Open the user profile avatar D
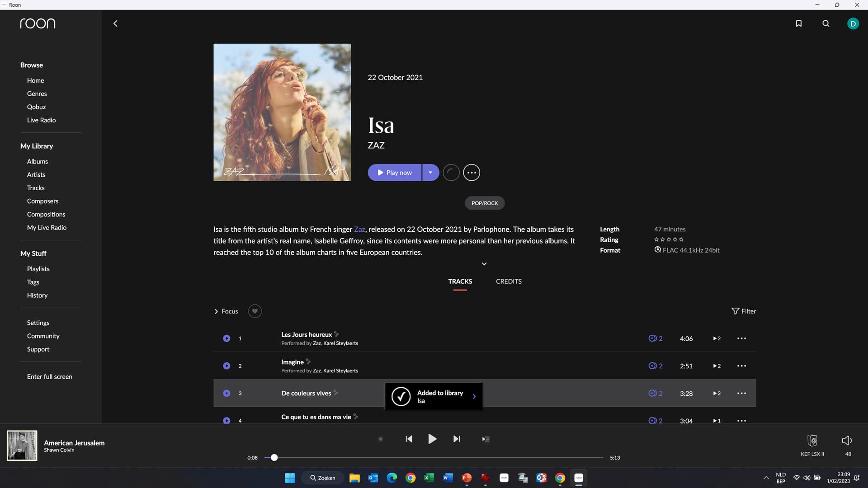868x488 pixels. (x=853, y=23)
